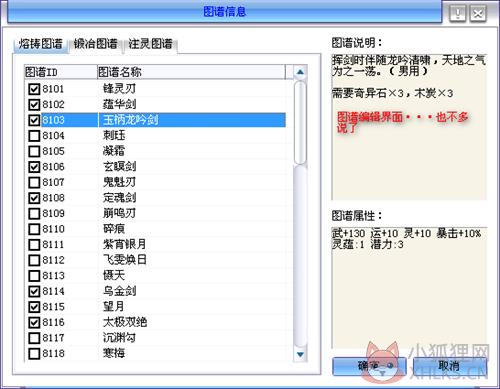500x389 pixels.
Task: Tick the checkbox for 8111 紫宵银月
Action: click(x=34, y=245)
